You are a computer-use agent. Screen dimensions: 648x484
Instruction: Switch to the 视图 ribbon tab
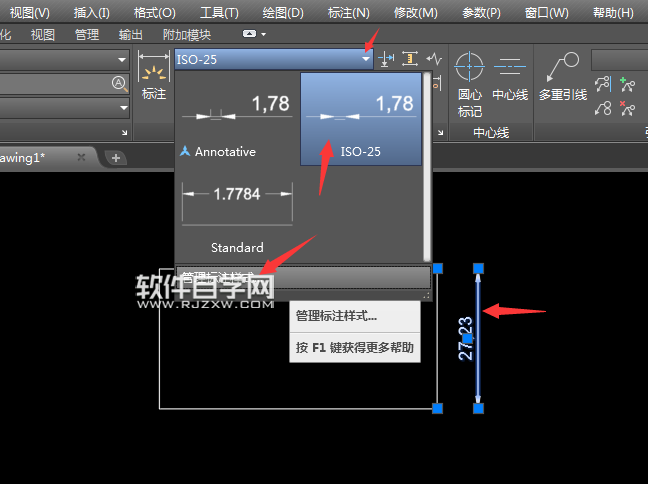(x=43, y=35)
